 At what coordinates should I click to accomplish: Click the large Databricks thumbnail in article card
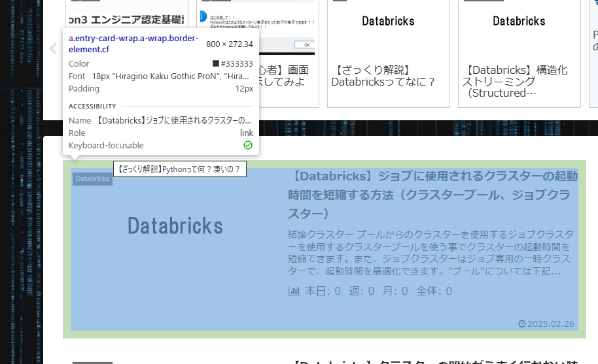175,226
